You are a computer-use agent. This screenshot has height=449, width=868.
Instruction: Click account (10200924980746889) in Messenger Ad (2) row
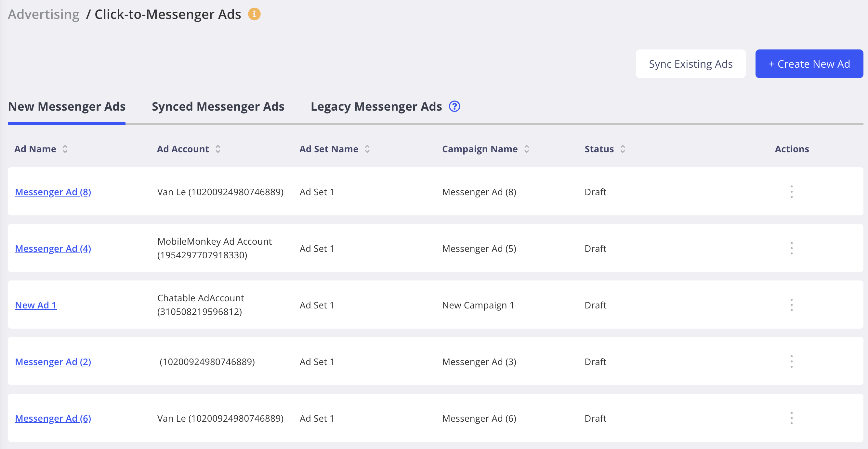click(x=207, y=362)
